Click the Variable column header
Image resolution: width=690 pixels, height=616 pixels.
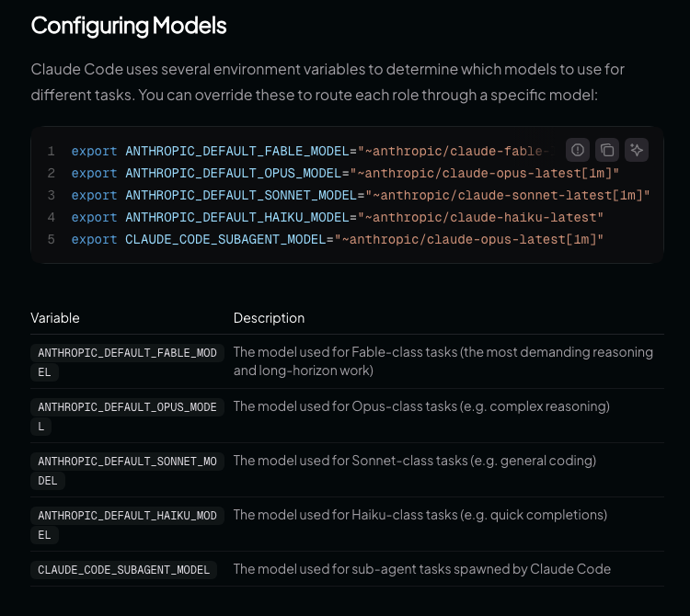coord(55,318)
